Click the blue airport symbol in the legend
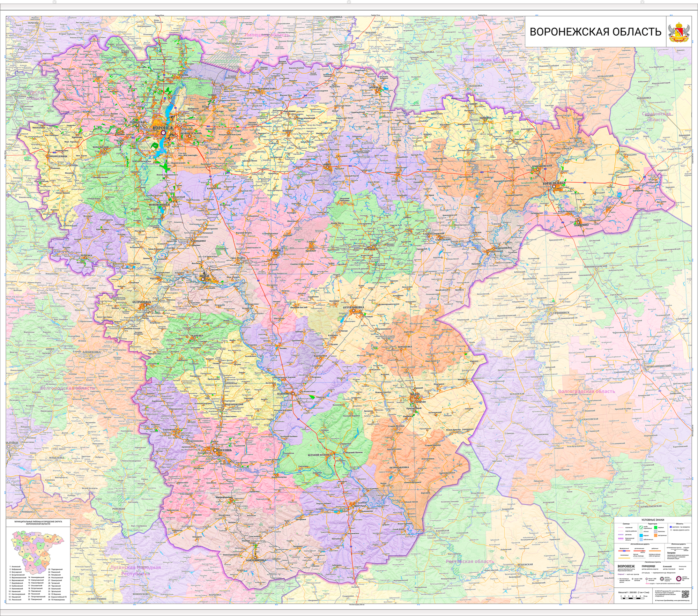Viewport: 698px width, 616px height. [671, 527]
